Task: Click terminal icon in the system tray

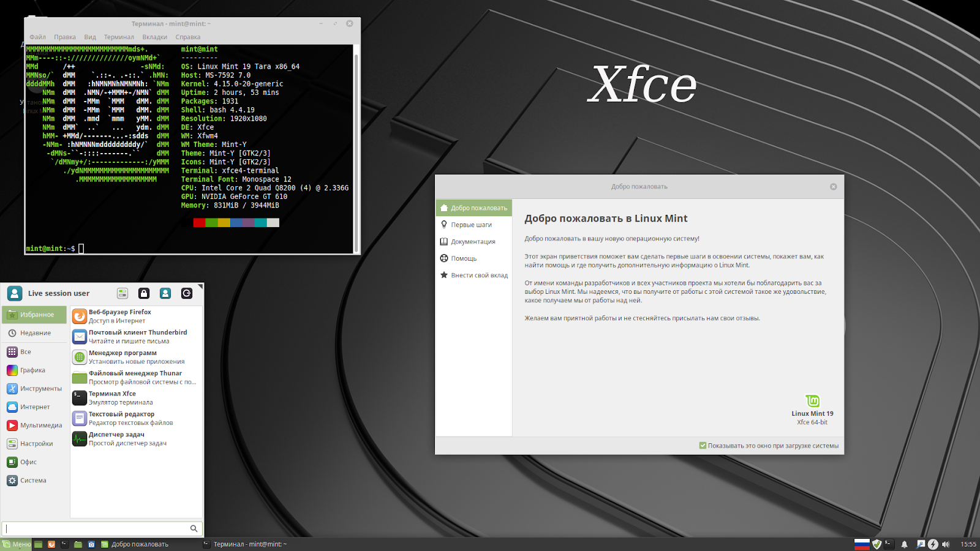Action: point(889,544)
